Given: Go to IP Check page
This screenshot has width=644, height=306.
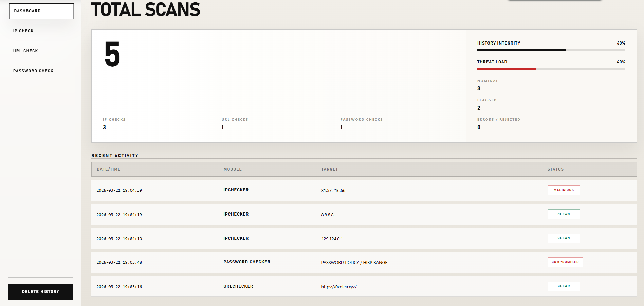Looking at the screenshot, I should pyautogui.click(x=23, y=31).
